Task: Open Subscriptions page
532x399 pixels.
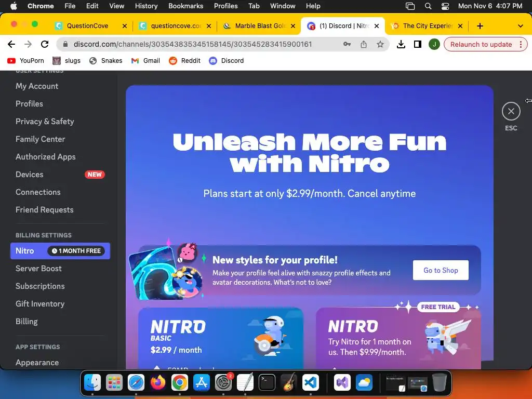Action: 40,286
